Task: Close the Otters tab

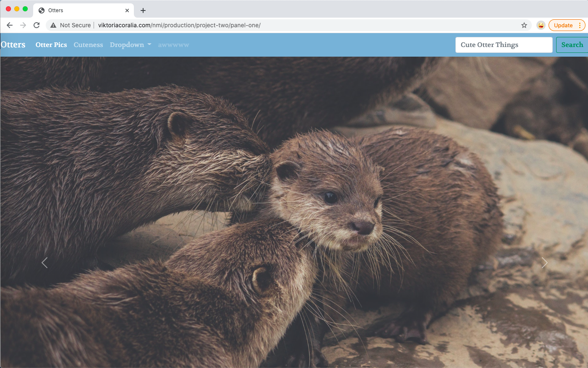Action: coord(127,10)
